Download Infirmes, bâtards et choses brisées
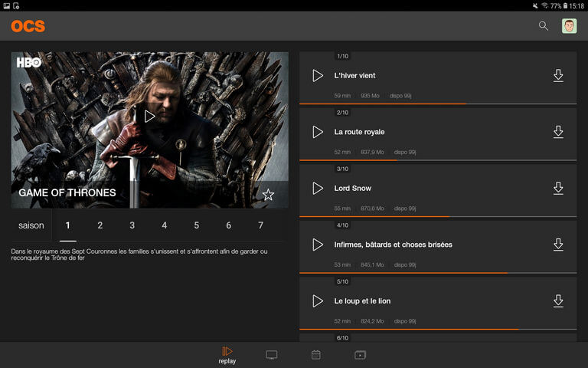Image resolution: width=588 pixels, height=368 pixels. [558, 245]
